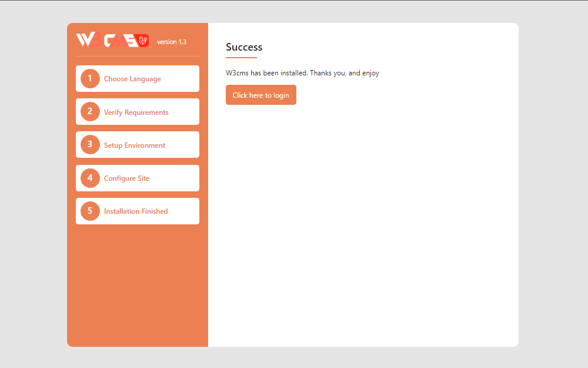The width and height of the screenshot is (588, 368).
Task: Click the red Laravel badge icon
Action: [x=143, y=41]
